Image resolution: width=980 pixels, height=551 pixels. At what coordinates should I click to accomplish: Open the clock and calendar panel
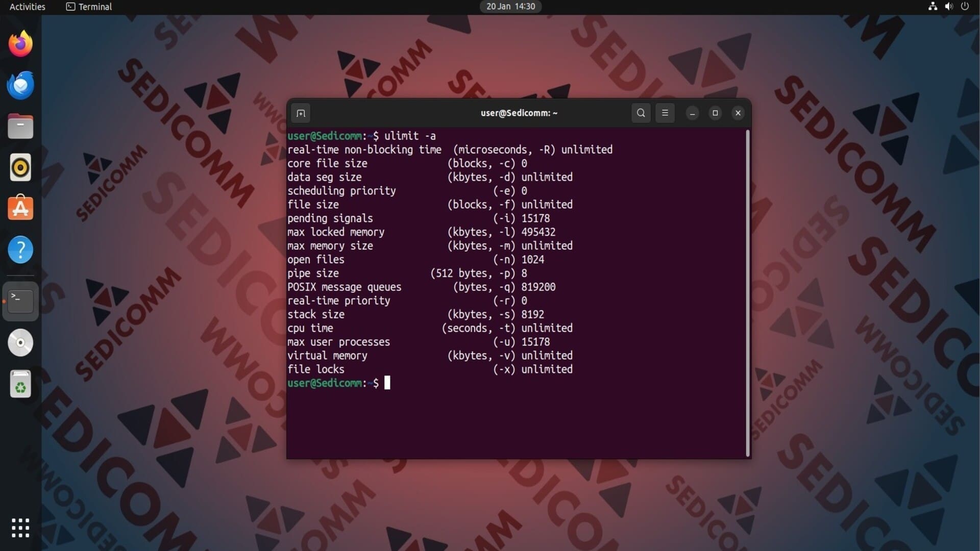(x=510, y=7)
